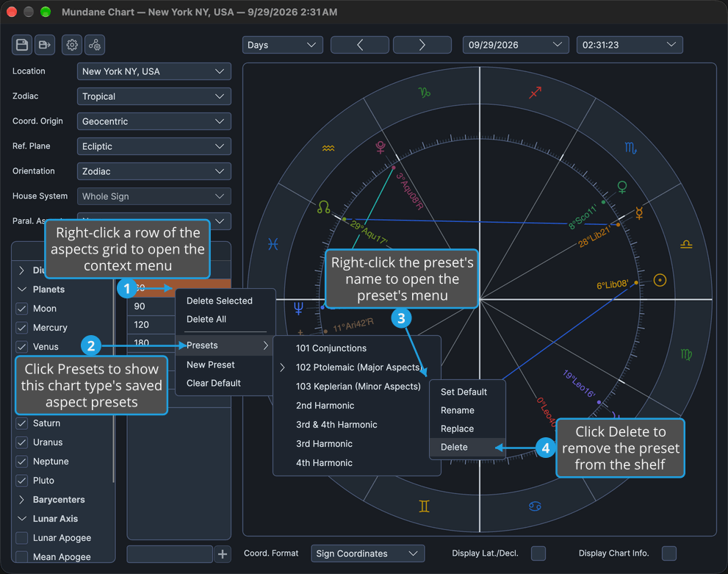The image size is (728, 574).
Task: Check the Display Chart Info box
Action: 669,553
